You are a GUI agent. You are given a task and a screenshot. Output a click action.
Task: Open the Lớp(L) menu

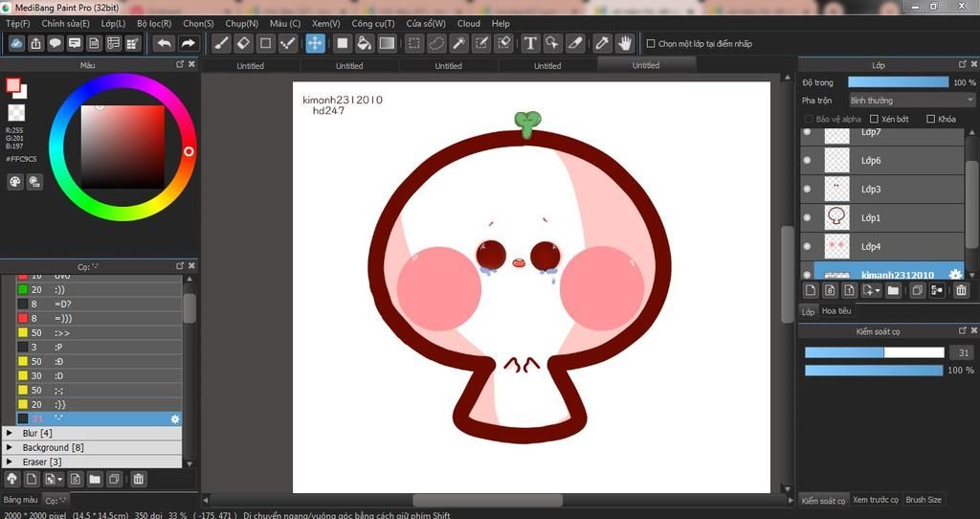pos(113,23)
